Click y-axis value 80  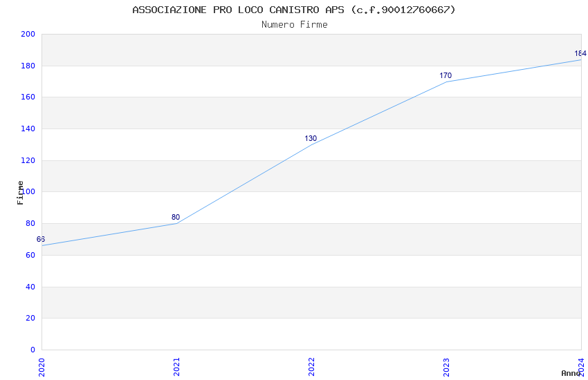click(x=30, y=223)
